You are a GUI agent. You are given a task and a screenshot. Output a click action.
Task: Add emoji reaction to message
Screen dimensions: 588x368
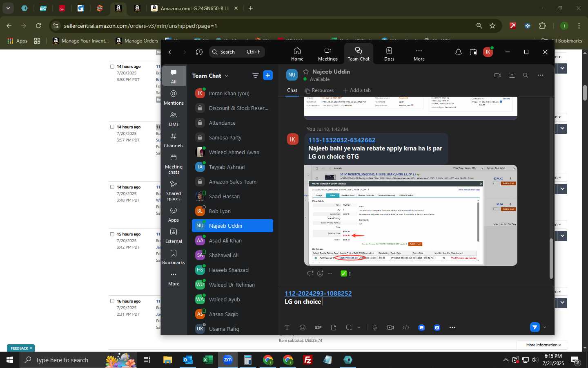[320, 274]
